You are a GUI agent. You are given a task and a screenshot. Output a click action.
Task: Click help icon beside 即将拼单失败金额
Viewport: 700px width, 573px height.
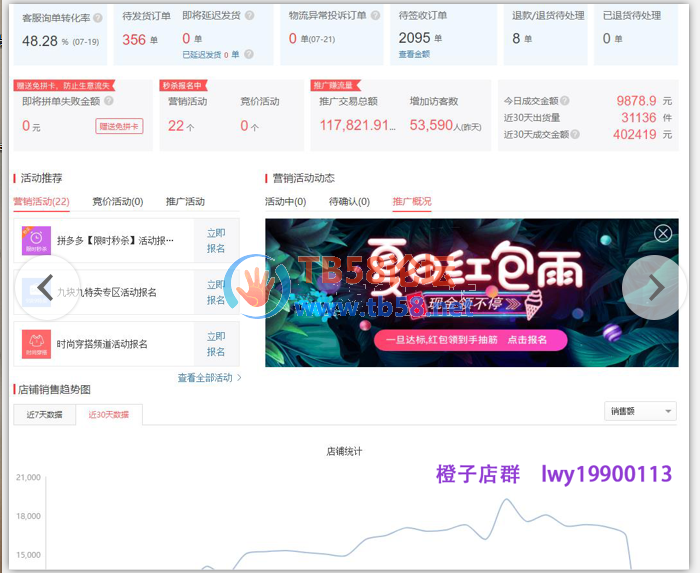[x=108, y=102]
